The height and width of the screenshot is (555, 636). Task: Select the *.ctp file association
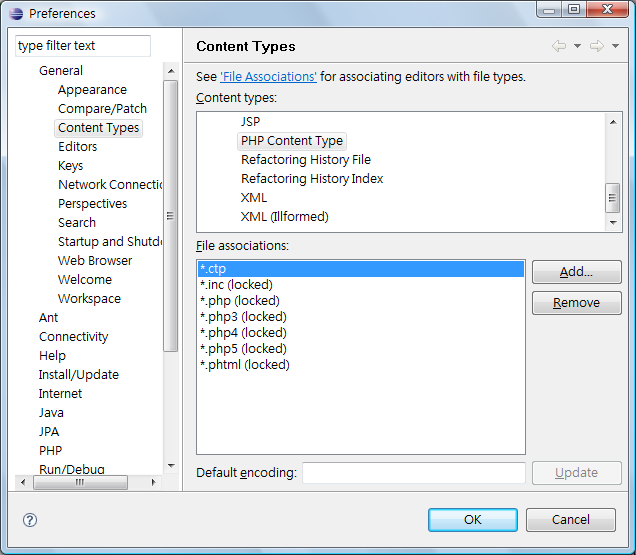tap(360, 269)
